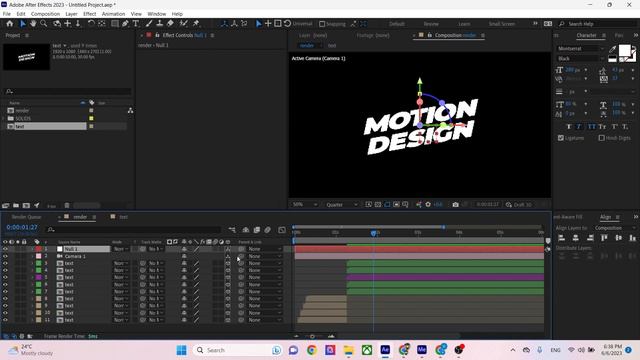This screenshot has height=360, width=640.
Task: Toggle the Graph Editor icon in timeline
Action: pyautogui.click(x=282, y=230)
